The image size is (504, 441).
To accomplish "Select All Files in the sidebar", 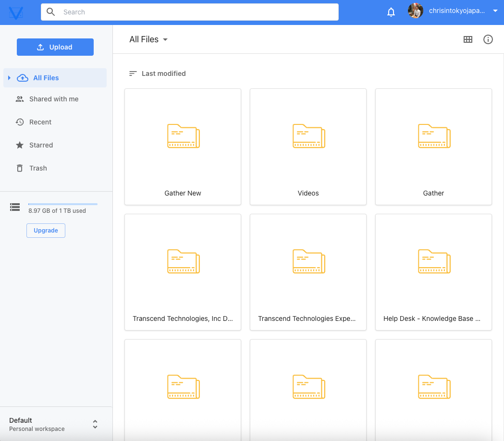I will point(55,78).
